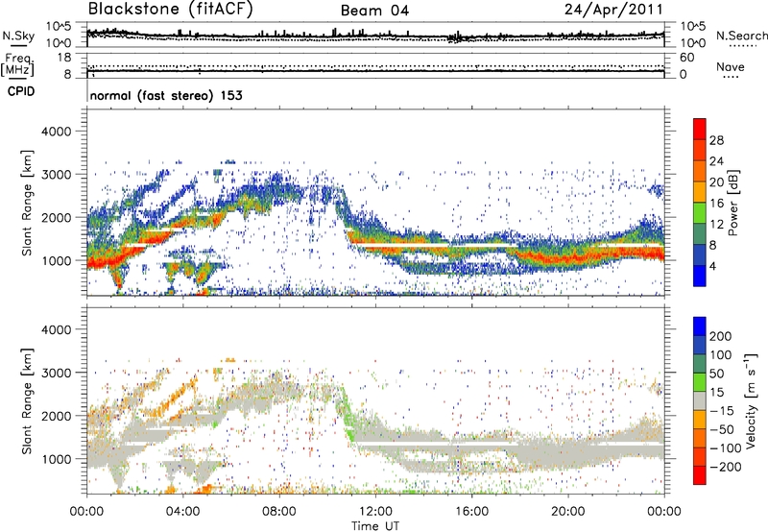
Task: Click the gray segment of Velocity color bar
Action: [700, 401]
